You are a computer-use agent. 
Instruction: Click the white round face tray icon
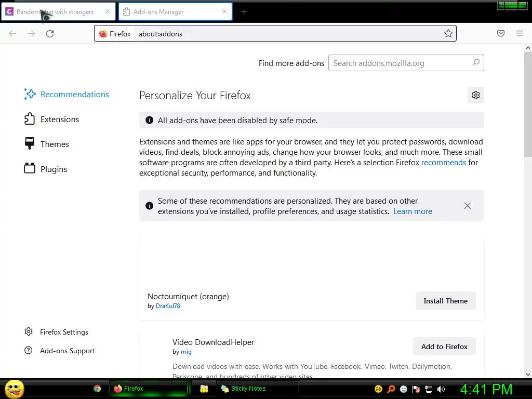coord(403,389)
